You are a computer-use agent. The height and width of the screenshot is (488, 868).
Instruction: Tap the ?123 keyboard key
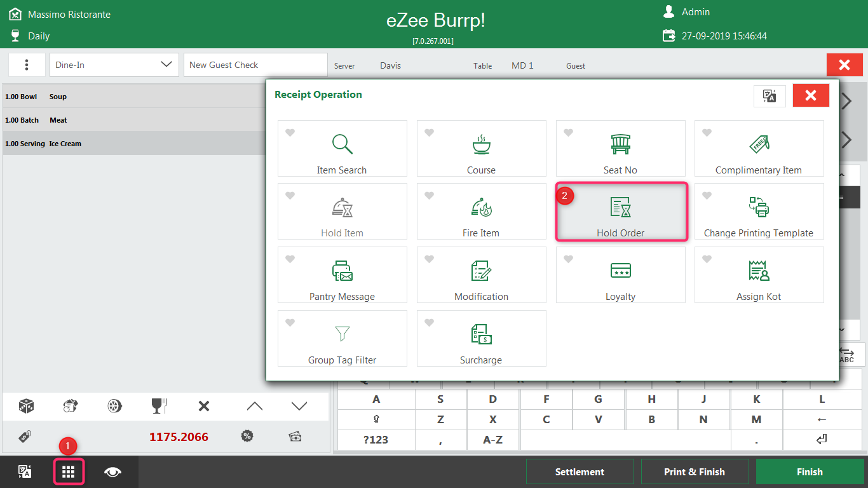click(376, 440)
